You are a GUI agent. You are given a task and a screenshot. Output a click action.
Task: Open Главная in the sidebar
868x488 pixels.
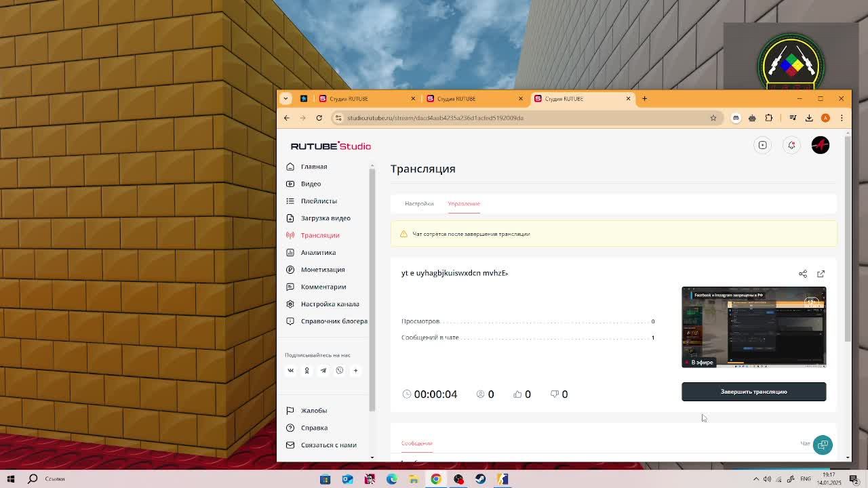pyautogui.click(x=314, y=167)
